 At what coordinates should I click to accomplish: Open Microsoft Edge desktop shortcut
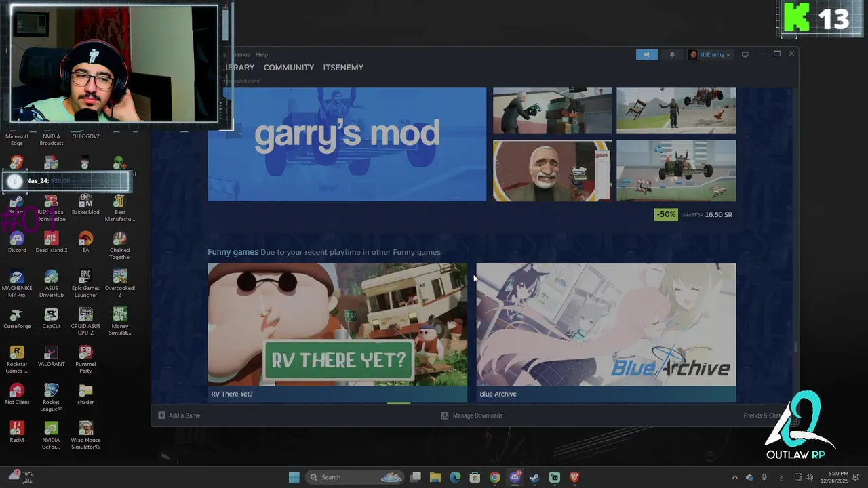pos(17,139)
